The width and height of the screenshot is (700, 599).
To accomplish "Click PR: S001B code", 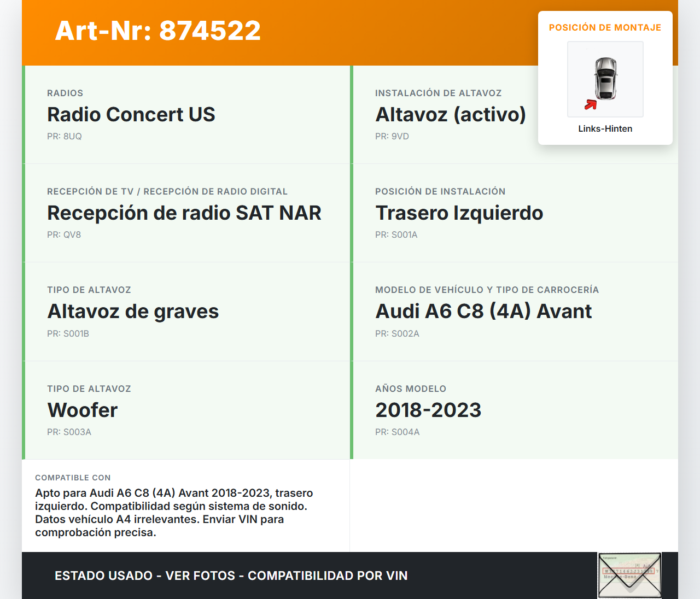I will (68, 333).
